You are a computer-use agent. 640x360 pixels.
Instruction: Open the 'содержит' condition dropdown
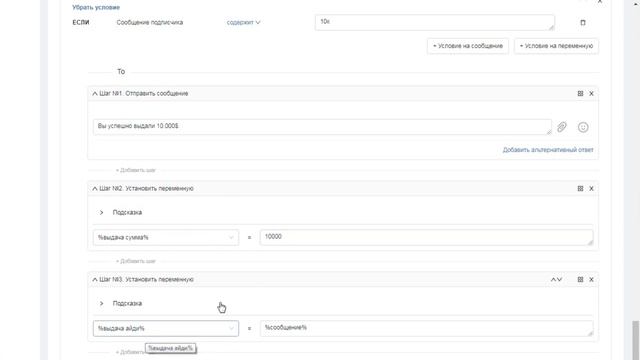pyautogui.click(x=243, y=22)
